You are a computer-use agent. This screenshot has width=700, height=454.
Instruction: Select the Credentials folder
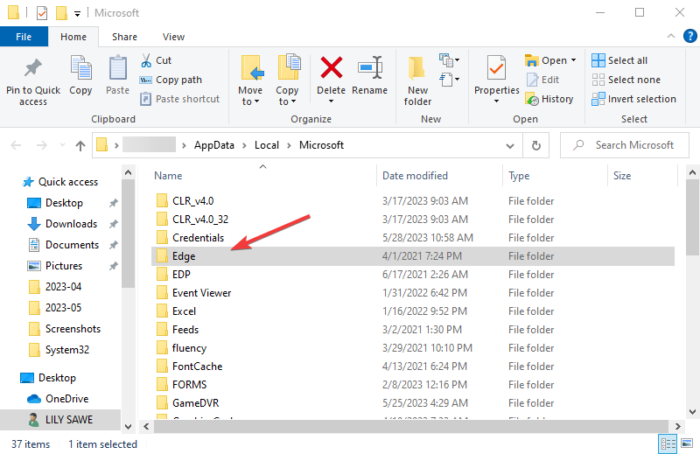(412, 238)
